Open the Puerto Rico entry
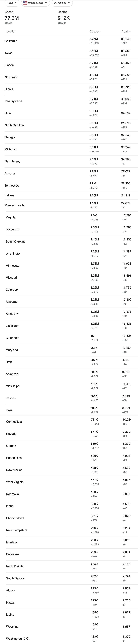 (x=14, y=458)
